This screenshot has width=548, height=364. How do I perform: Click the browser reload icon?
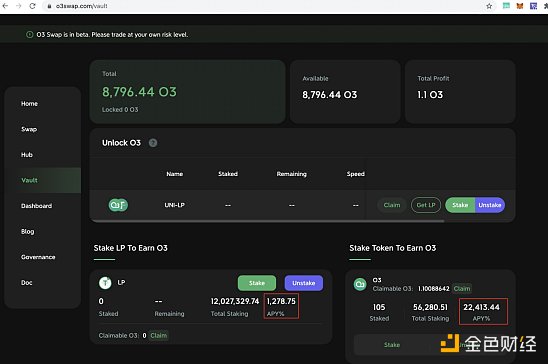click(33, 6)
